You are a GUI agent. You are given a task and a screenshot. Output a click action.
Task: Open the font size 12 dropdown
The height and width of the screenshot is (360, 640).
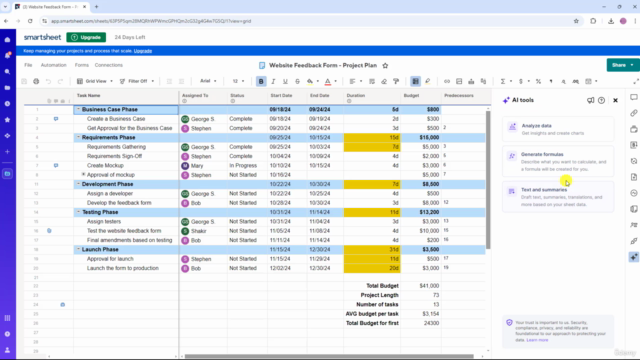pos(238,81)
